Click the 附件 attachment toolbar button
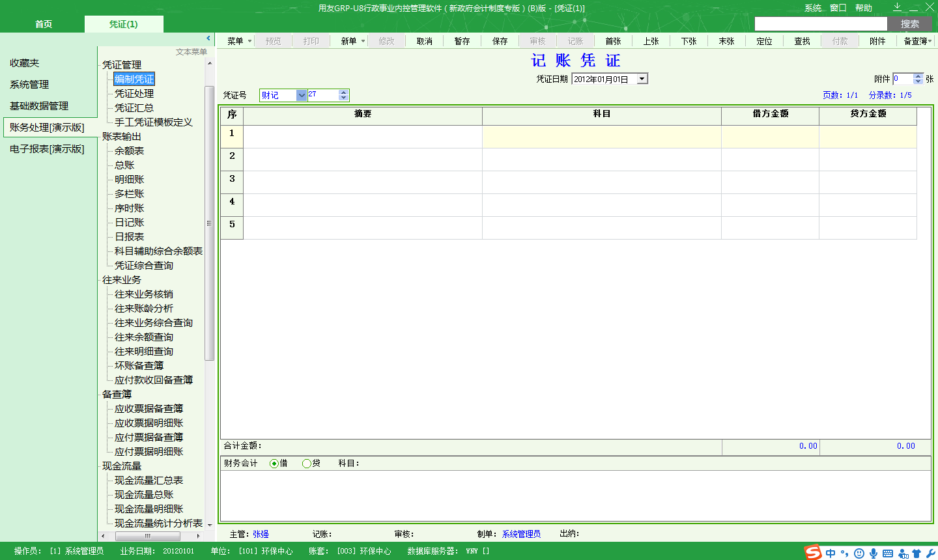This screenshot has height=560, width=938. click(x=877, y=41)
